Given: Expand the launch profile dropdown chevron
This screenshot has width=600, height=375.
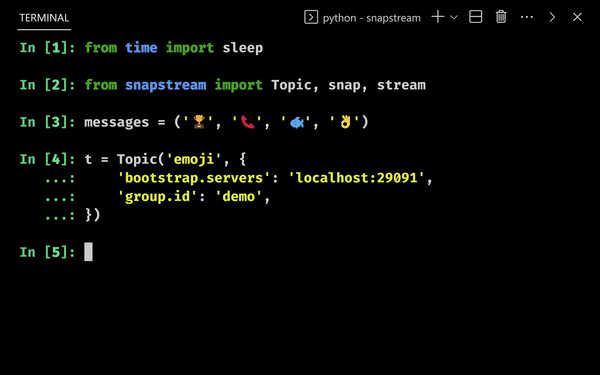Looking at the screenshot, I should (x=454, y=17).
